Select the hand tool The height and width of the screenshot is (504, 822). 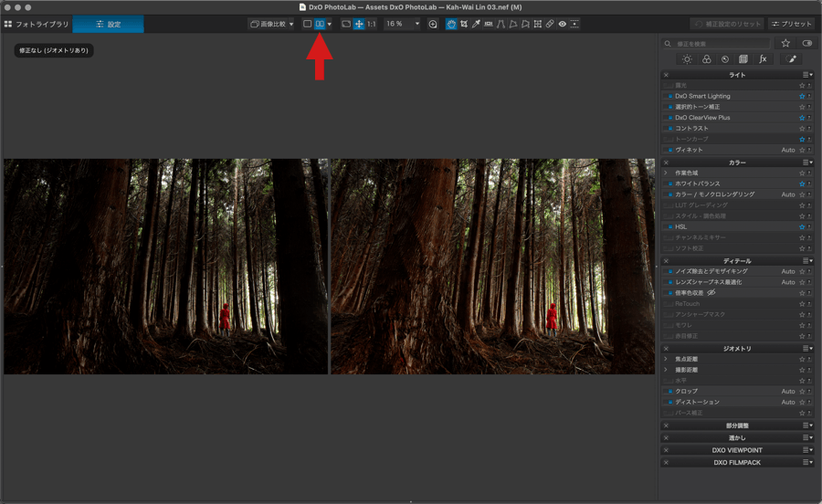click(451, 24)
